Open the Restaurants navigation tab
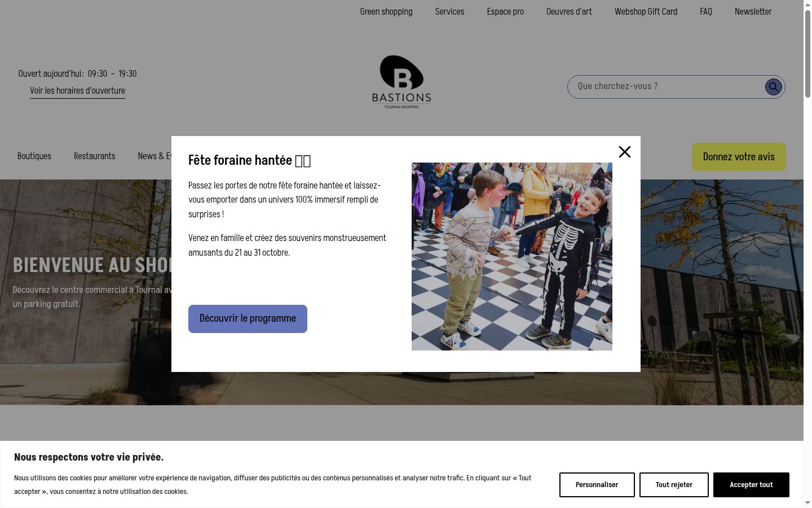 click(94, 156)
